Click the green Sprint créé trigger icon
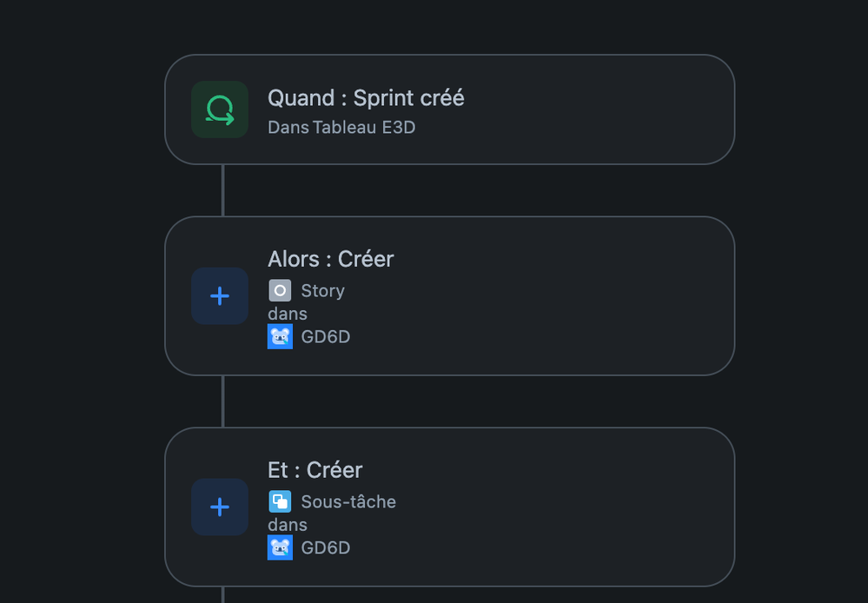The height and width of the screenshot is (603, 868). [x=220, y=109]
